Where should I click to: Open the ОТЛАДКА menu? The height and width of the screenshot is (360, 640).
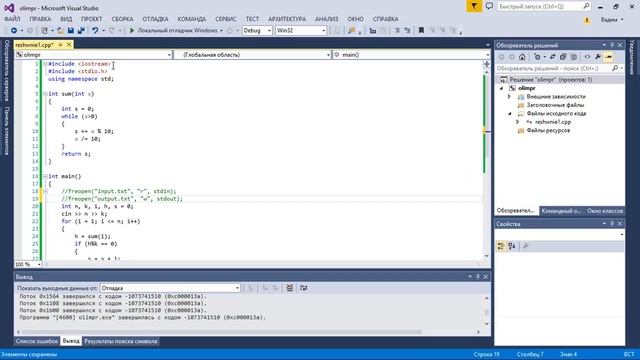click(x=156, y=19)
